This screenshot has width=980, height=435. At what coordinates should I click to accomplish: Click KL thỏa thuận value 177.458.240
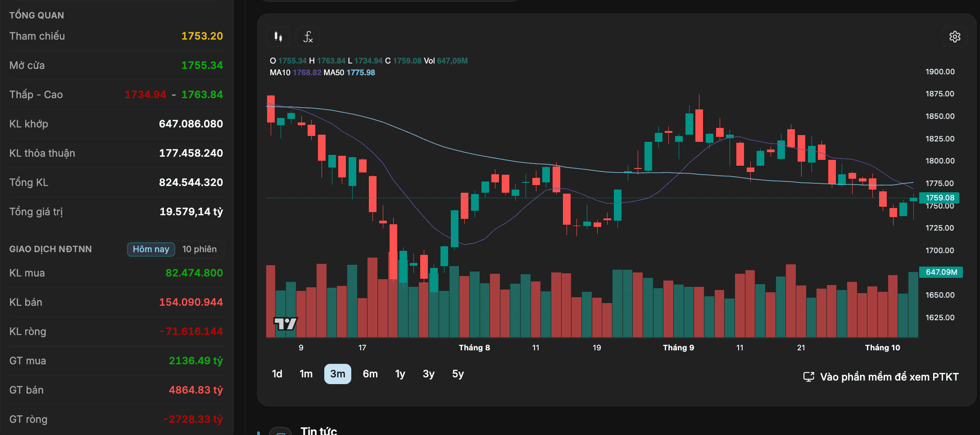(191, 153)
